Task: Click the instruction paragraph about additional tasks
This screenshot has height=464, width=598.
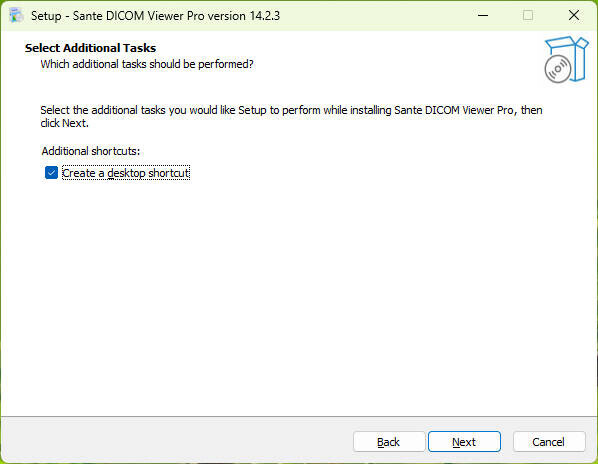Action: 291,117
